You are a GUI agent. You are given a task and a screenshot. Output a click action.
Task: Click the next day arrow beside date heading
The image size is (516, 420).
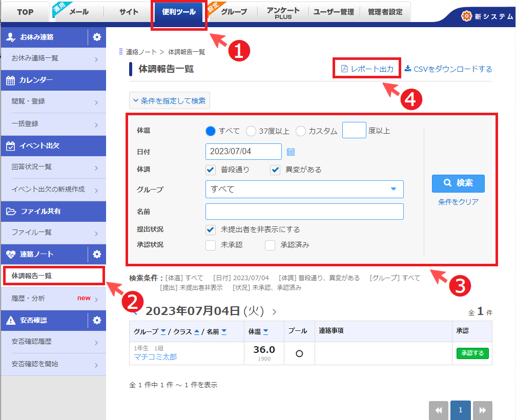tap(274, 311)
